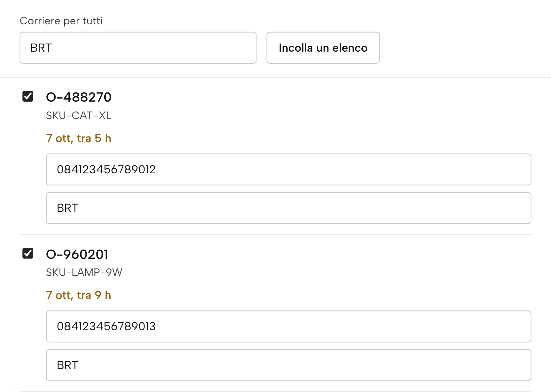The width and height of the screenshot is (551, 392).
Task: Uncheck the checkbox for order O-960201
Action: (28, 253)
